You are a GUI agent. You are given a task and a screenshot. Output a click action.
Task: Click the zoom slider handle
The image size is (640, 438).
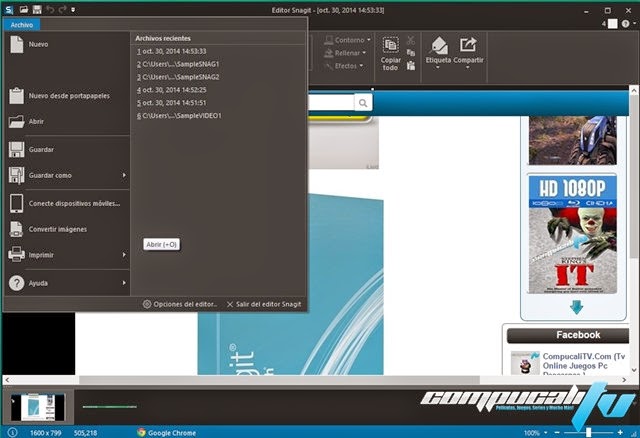pos(588,432)
